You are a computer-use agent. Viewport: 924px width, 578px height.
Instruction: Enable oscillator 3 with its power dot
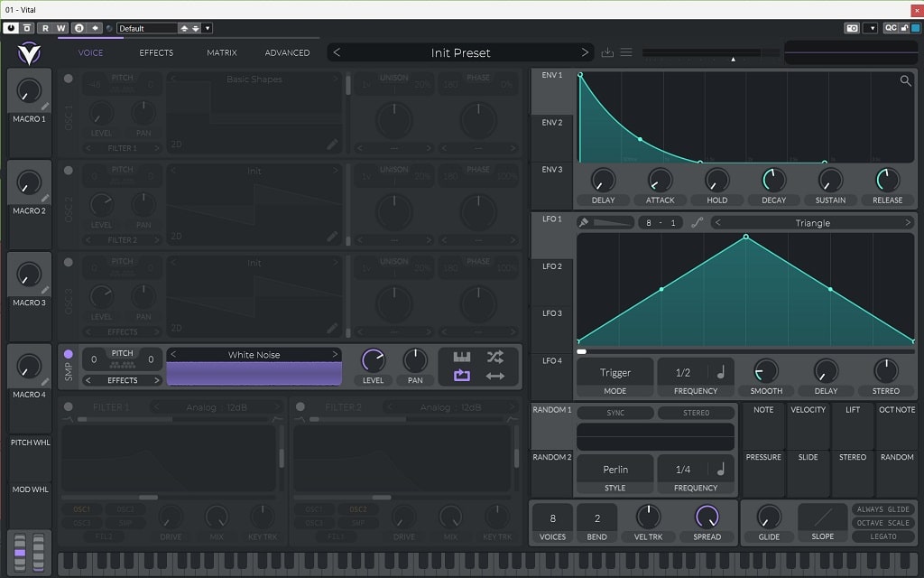point(69,263)
